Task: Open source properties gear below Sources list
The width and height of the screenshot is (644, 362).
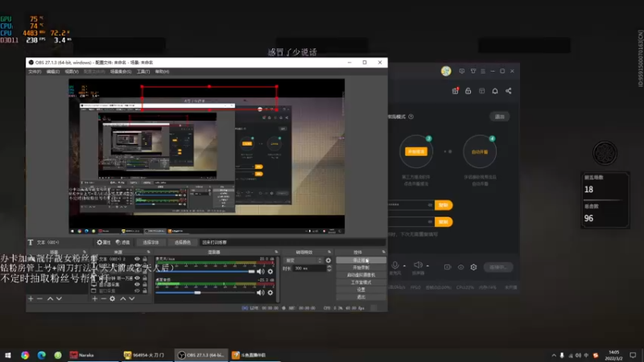Action: 112,298
